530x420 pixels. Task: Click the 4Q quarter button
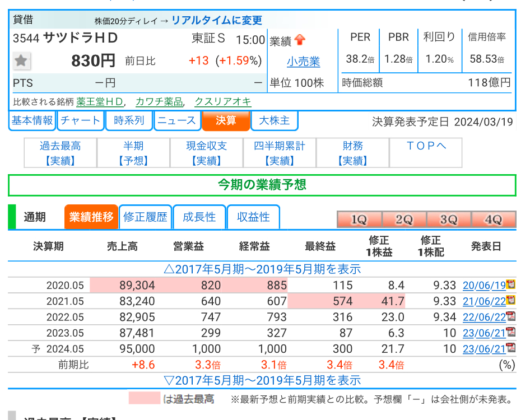[494, 220]
